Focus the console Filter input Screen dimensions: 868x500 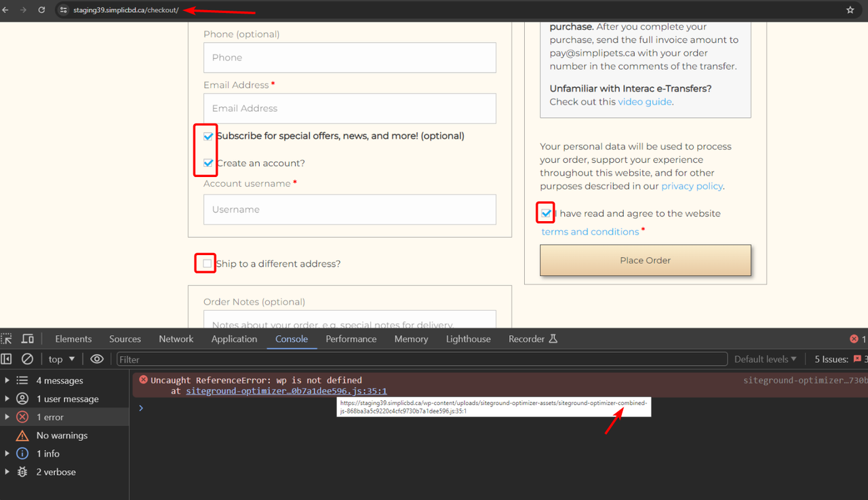(422, 359)
